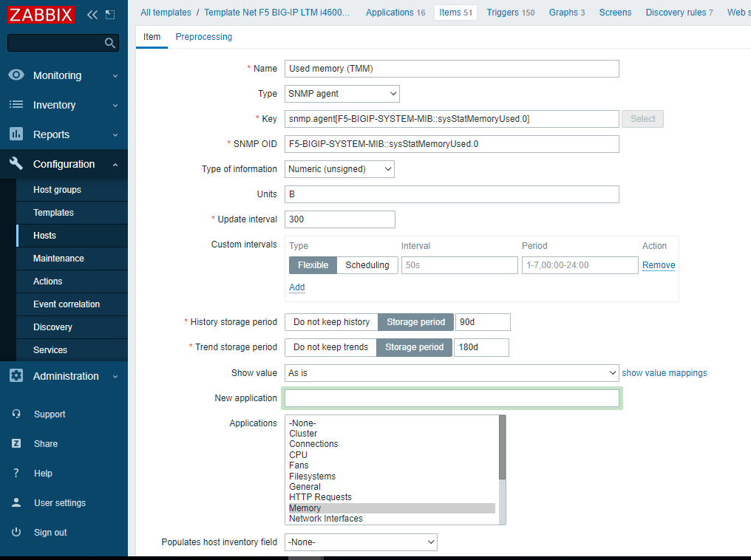This screenshot has height=560, width=751.
Task: Choose History Storage period option
Action: point(415,322)
